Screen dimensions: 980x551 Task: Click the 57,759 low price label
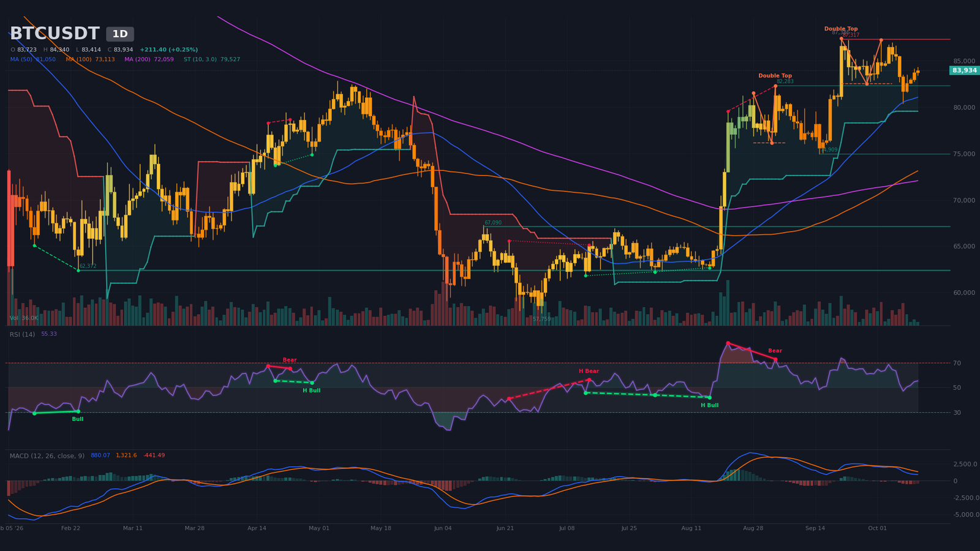click(x=541, y=319)
